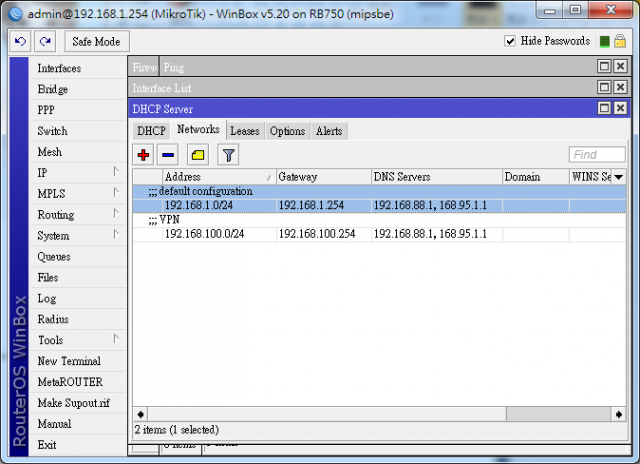Sort by the Domain column header
This screenshot has height=464, width=640.
point(536,177)
